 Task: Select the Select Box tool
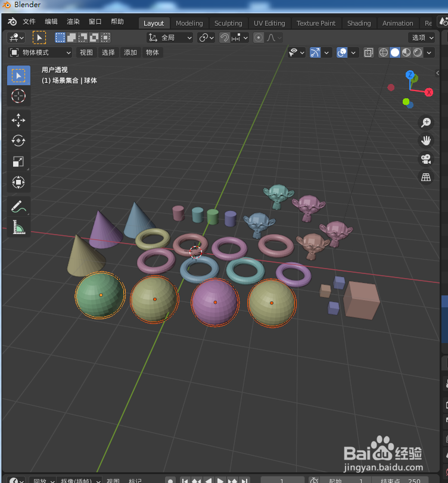(x=18, y=76)
